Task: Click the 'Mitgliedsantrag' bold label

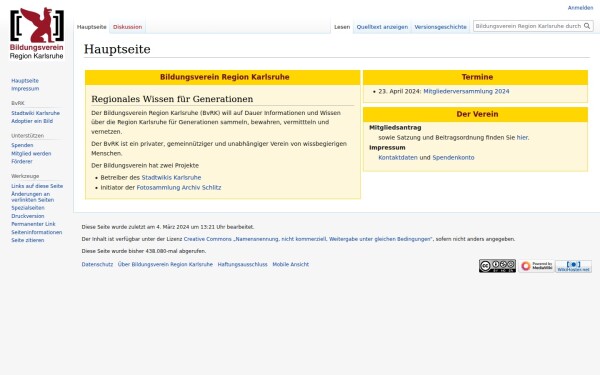Action: (395, 128)
